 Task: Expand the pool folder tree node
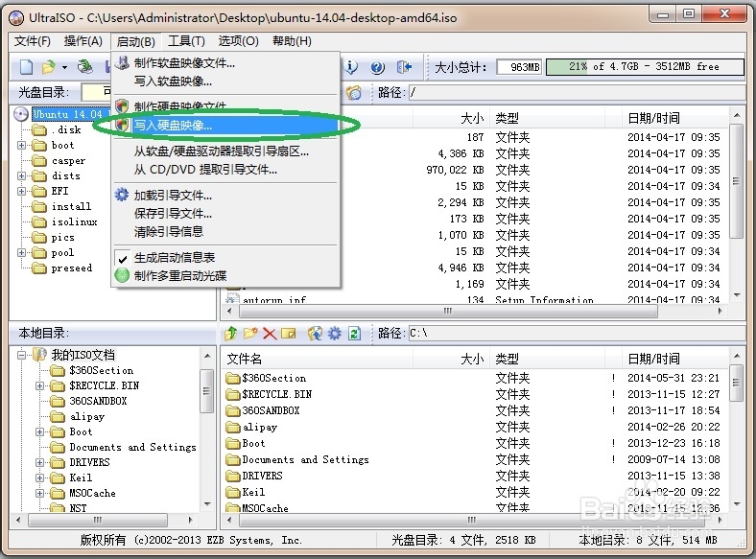[22, 252]
